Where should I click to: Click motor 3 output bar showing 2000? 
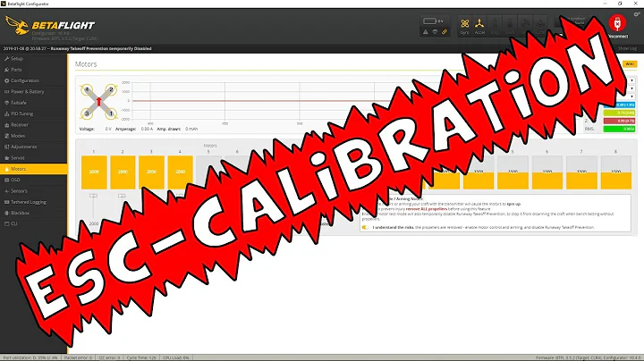(x=151, y=172)
